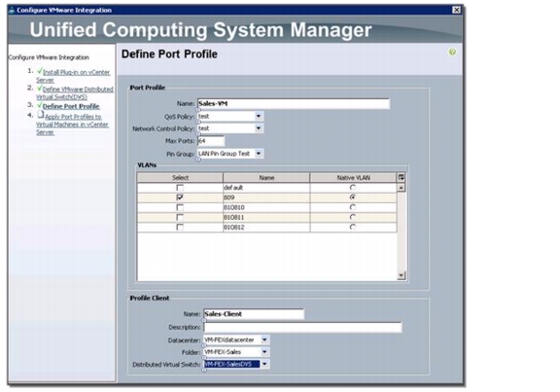Open the Datacenter dropdown
Screen dimensions: 560x392
tap(264, 339)
